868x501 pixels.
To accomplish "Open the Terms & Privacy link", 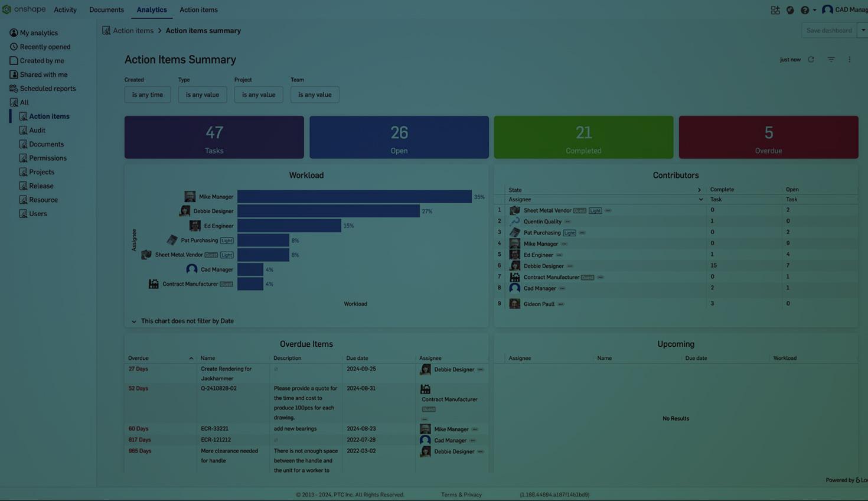I will point(461,495).
